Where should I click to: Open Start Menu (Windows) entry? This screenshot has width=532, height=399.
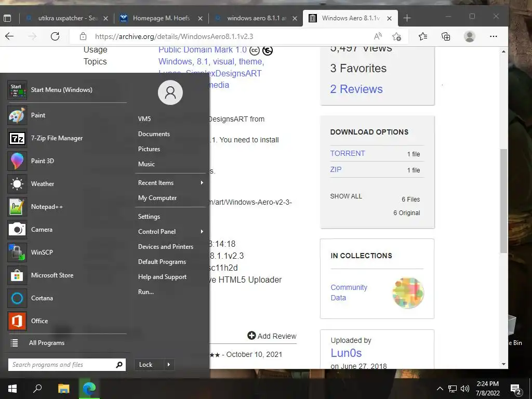(67, 90)
